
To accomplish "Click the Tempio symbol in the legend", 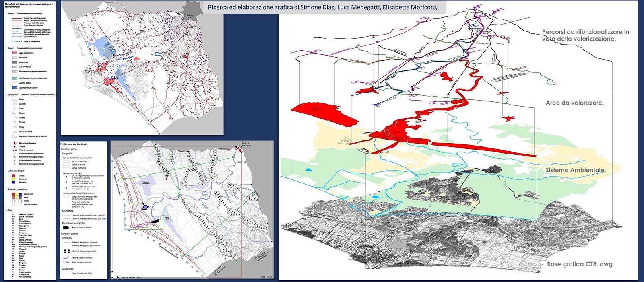I will click(14, 122).
